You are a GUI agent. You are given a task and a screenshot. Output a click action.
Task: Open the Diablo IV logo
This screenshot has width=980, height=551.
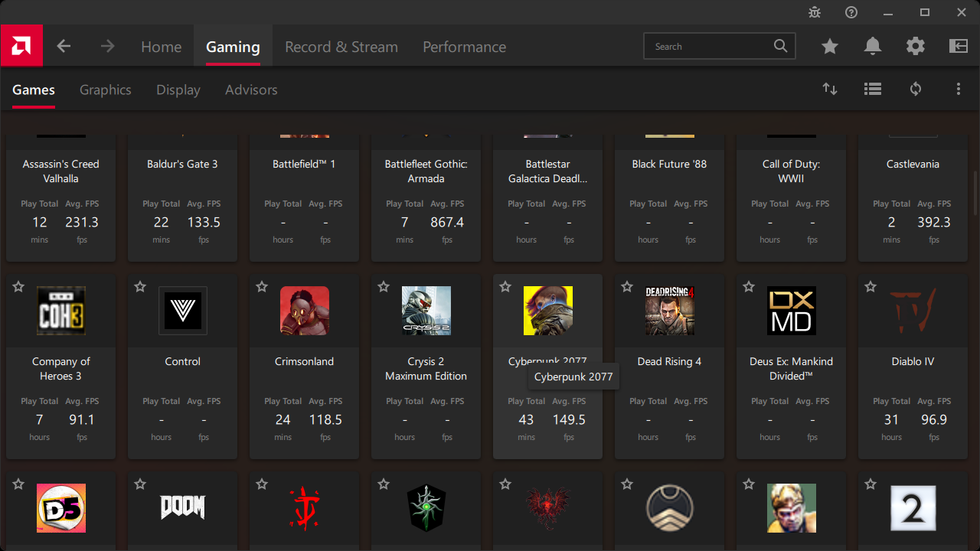coord(913,311)
